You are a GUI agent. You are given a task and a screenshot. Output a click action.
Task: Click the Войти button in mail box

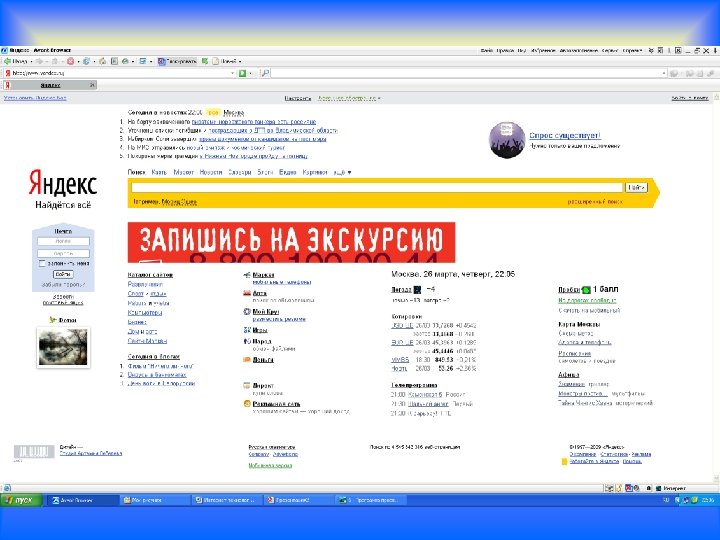(x=63, y=274)
